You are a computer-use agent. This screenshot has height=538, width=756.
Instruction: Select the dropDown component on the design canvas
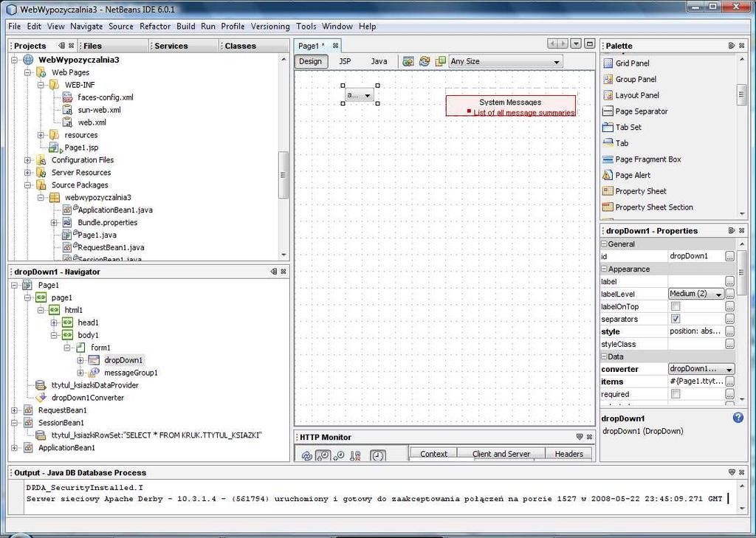coord(360,95)
